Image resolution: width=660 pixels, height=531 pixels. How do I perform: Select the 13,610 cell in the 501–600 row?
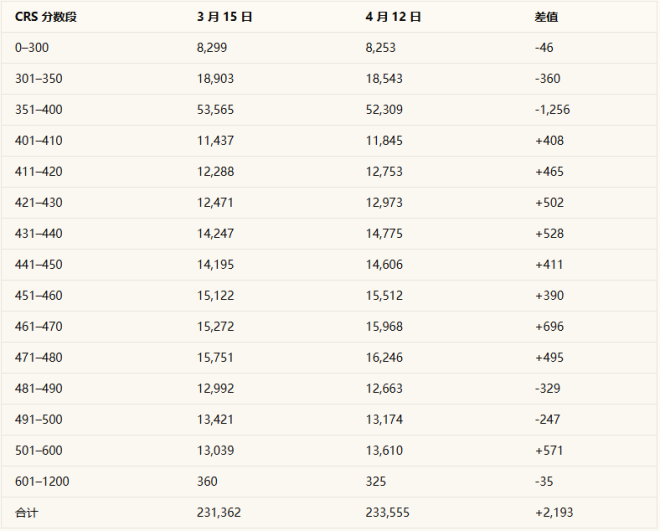(385, 450)
